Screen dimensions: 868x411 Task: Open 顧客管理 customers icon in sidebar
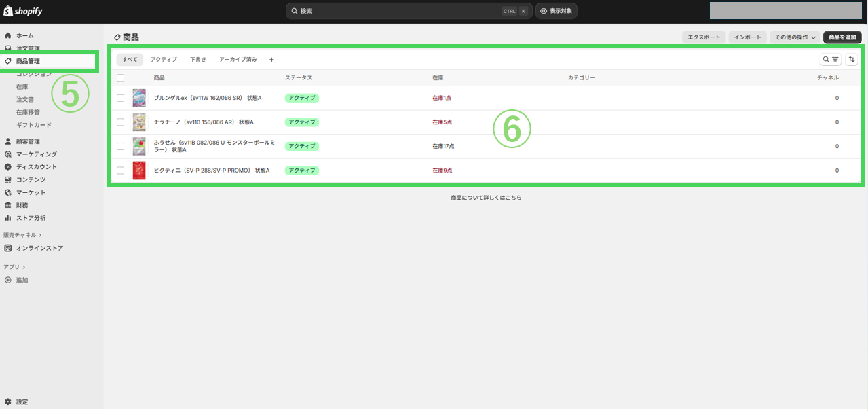pyautogui.click(x=8, y=141)
